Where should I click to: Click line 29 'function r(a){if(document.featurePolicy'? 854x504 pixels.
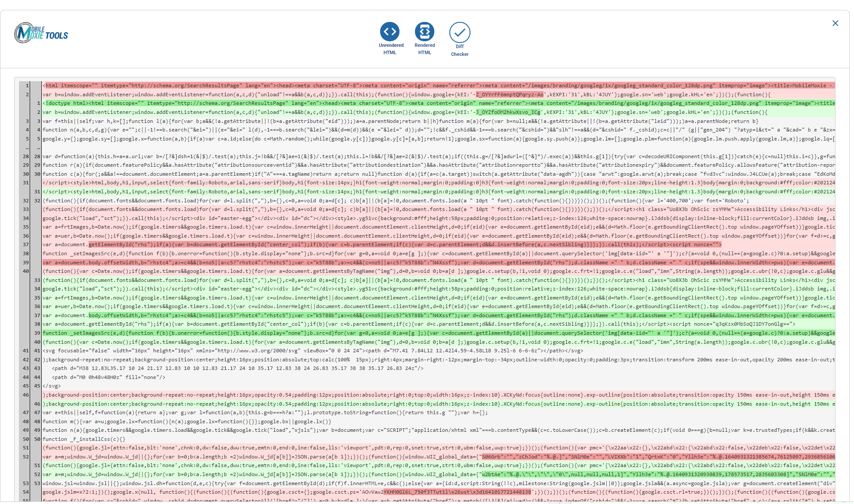point(439,165)
